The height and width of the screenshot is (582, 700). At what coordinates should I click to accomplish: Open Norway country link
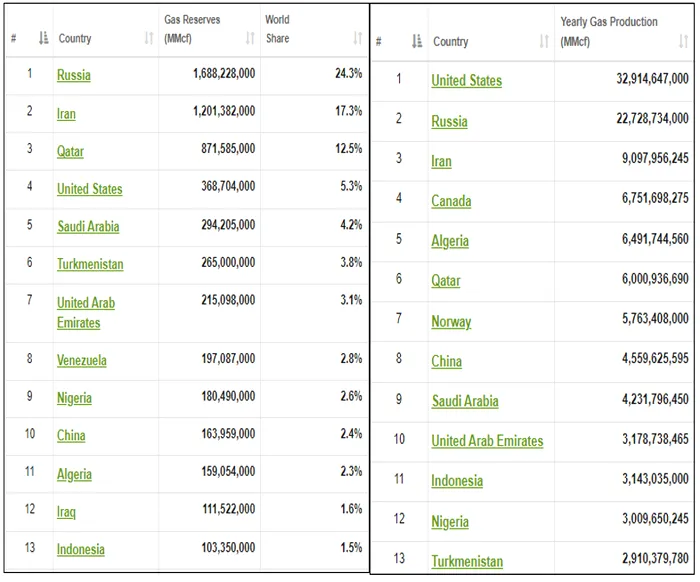point(451,322)
